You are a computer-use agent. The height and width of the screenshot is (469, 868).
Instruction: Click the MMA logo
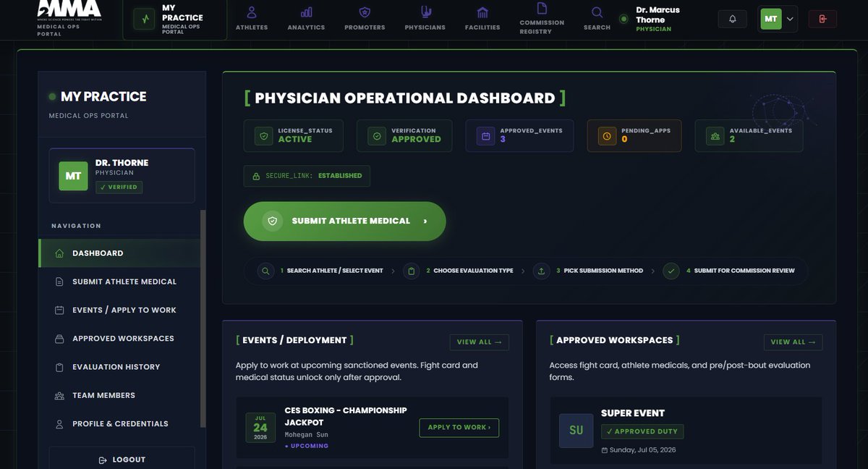69,10
